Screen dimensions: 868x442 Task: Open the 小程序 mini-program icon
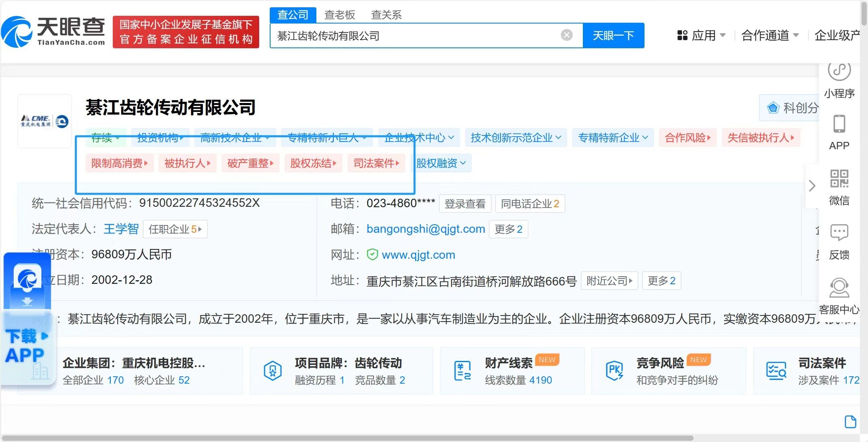[x=839, y=71]
